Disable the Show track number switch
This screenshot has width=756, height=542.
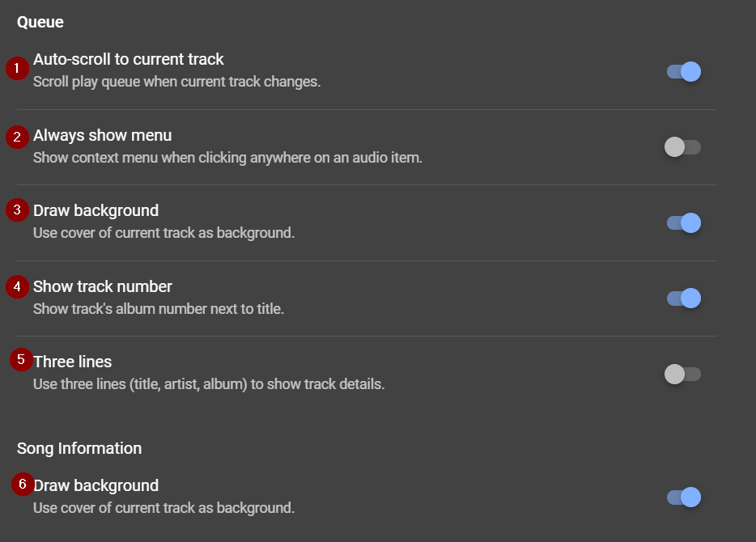pos(684,299)
